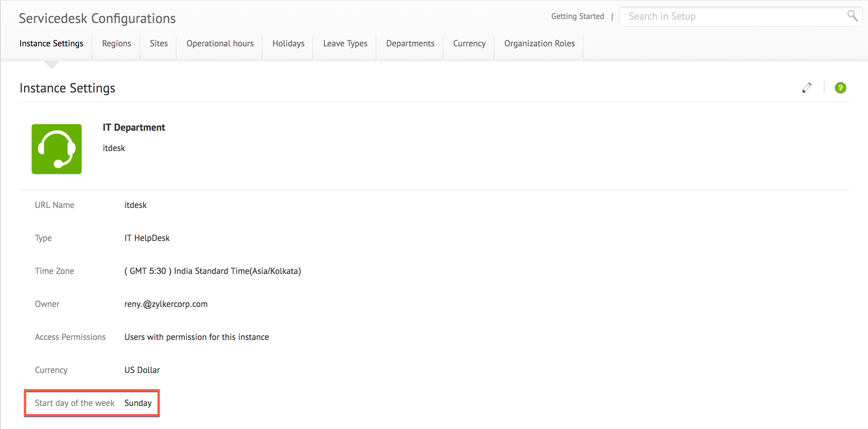Click the US Dollar currency value
The image size is (868, 429).
pyautogui.click(x=142, y=370)
